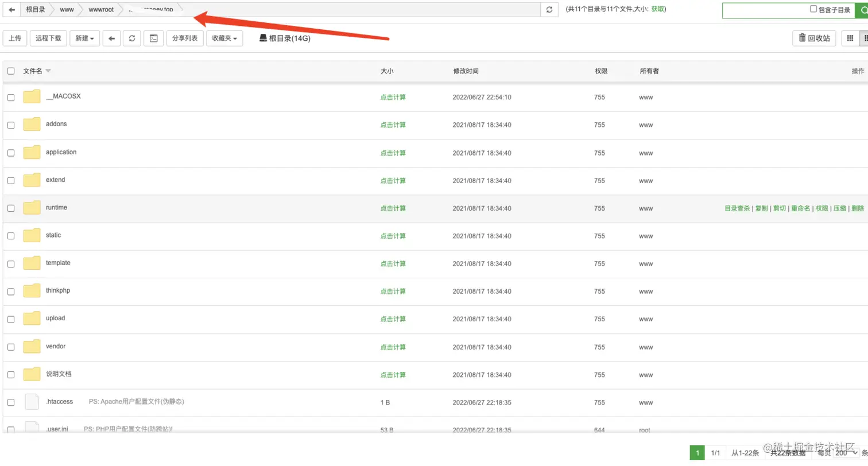Viewport: 868px width, 466px height.
Task: Click the .htaccess file icon
Action: point(32,402)
